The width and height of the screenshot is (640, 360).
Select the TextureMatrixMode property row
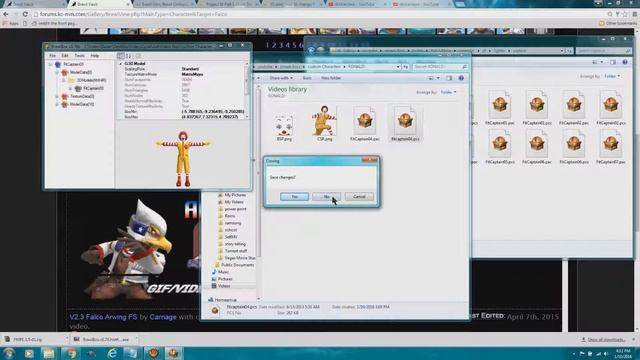(183, 74)
